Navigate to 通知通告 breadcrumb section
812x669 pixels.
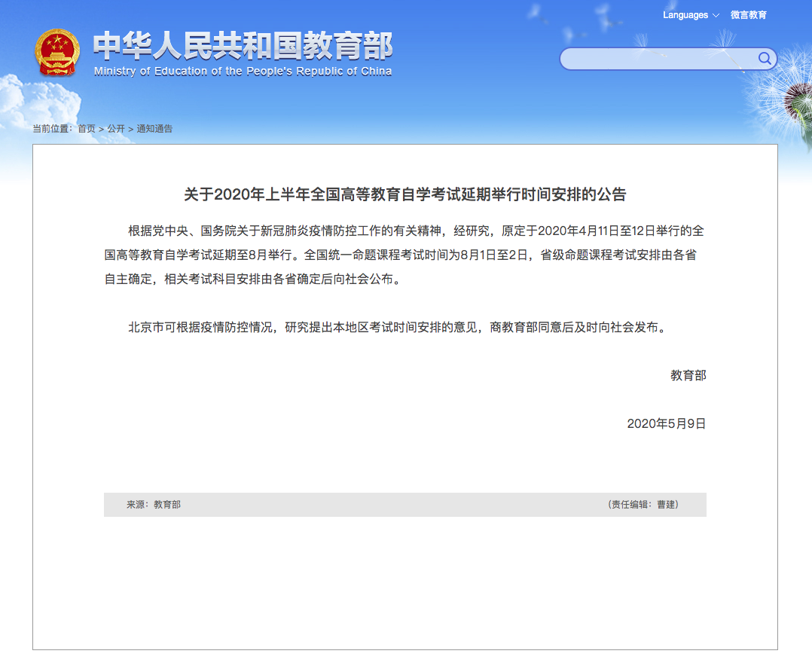click(x=154, y=129)
